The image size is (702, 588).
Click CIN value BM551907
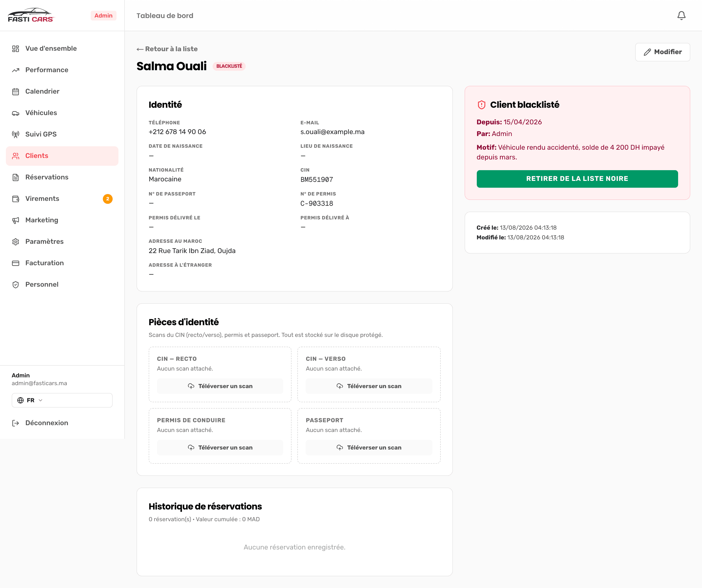(317, 179)
